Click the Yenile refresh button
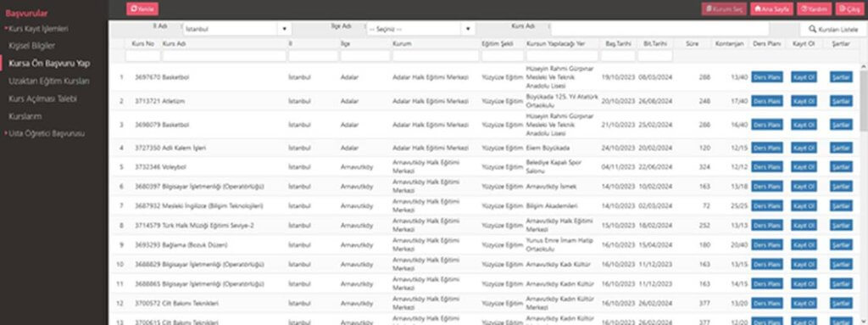The height and width of the screenshot is (325, 868). [x=142, y=8]
